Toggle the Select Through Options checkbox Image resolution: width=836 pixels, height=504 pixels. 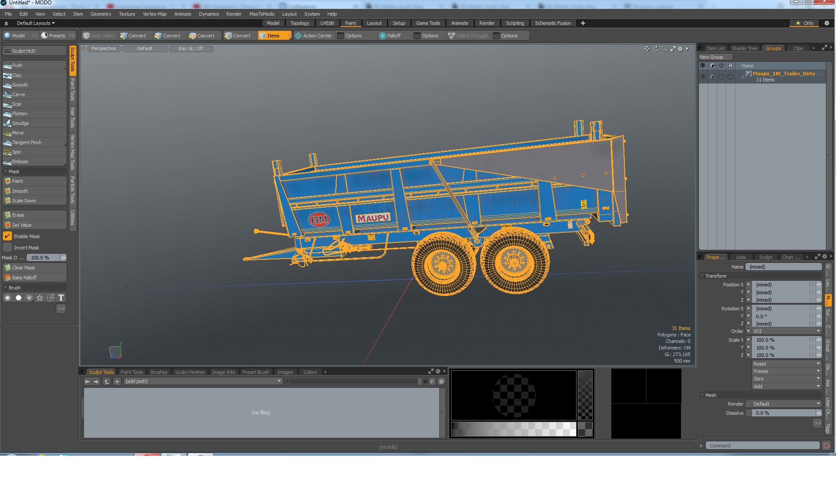[496, 36]
